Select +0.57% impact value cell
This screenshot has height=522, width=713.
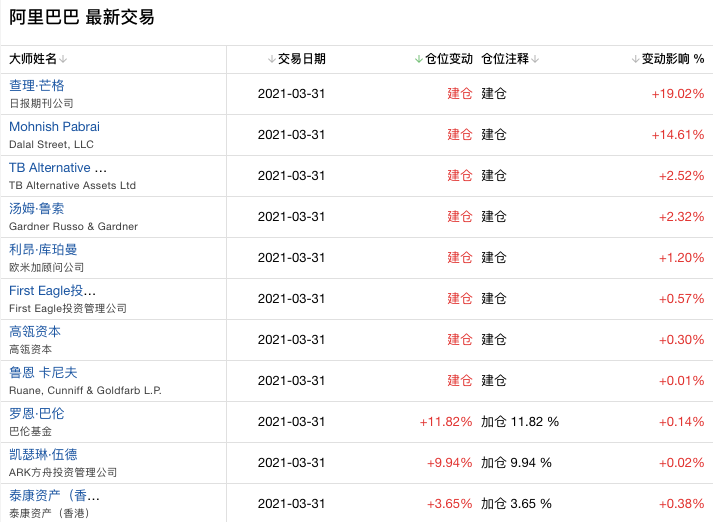[682, 299]
